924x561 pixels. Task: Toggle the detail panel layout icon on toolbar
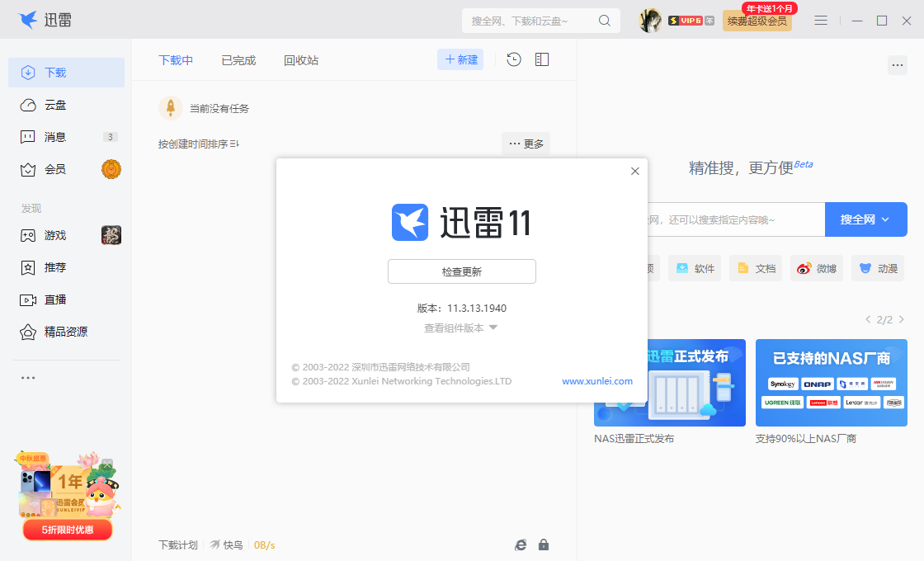click(541, 59)
